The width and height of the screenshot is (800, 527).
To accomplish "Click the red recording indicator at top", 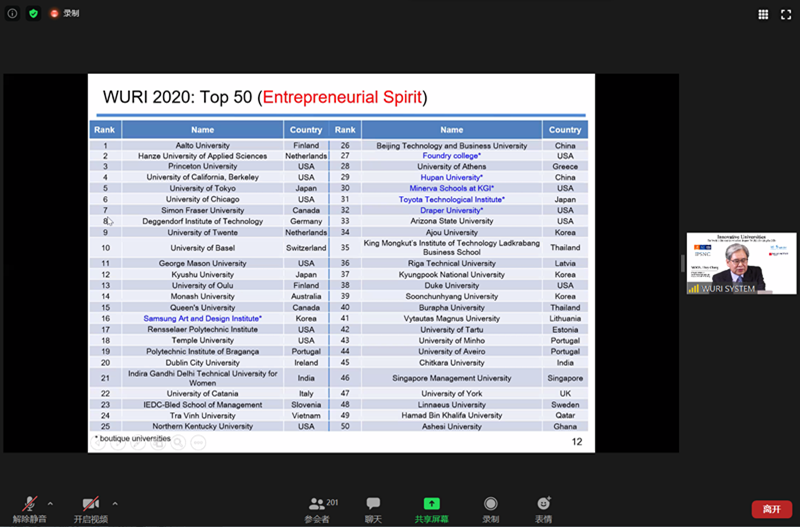I will (55, 14).
